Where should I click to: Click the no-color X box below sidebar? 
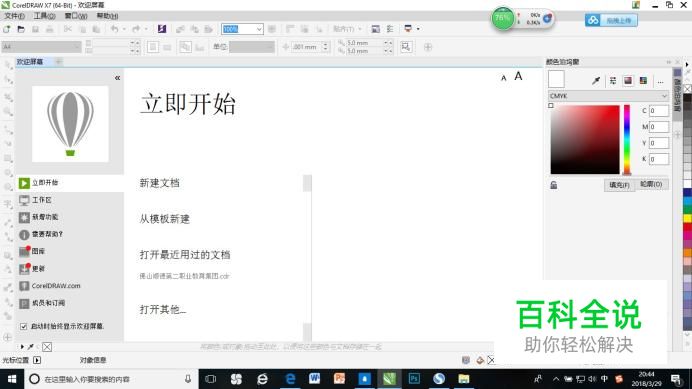(x=47, y=347)
